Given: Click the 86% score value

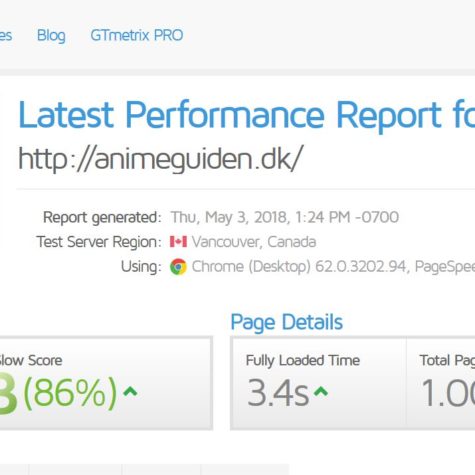Looking at the screenshot, I should pos(70,393).
